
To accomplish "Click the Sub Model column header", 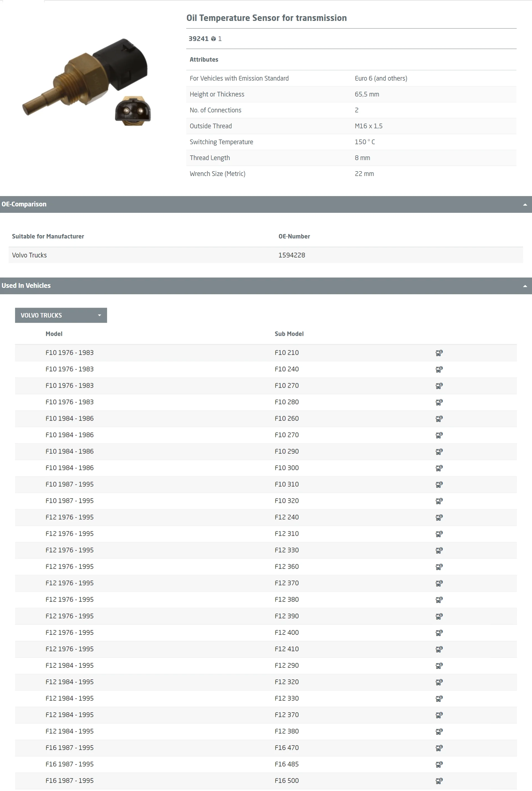I will pyautogui.click(x=289, y=334).
